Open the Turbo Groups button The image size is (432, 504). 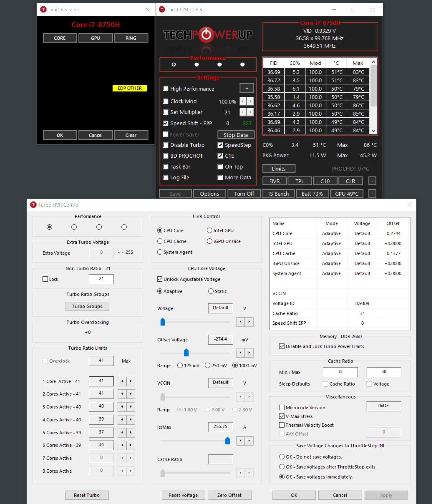87,306
